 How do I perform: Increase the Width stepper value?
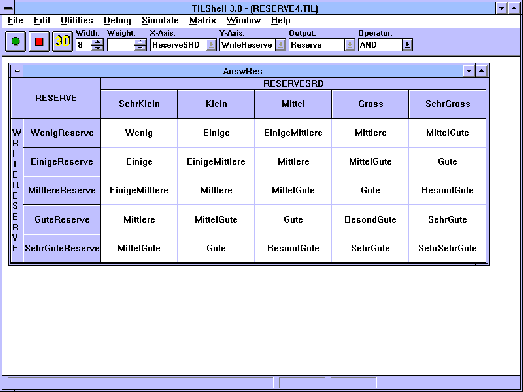click(97, 42)
